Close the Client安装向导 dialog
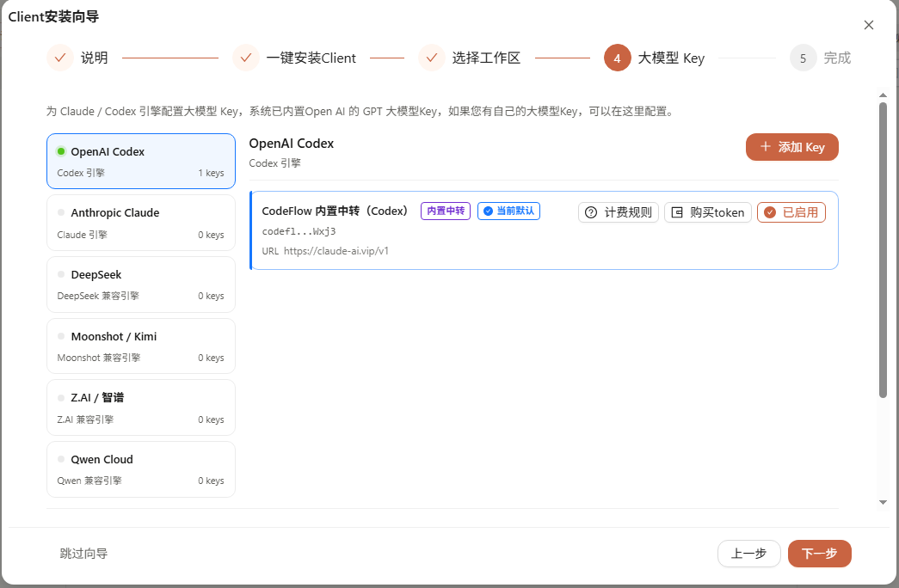The width and height of the screenshot is (899, 588). [x=869, y=25]
